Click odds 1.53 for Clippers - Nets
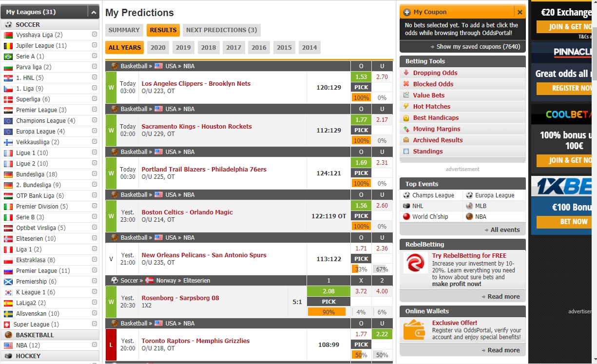Viewport: 597px width, 364px height. coord(361,77)
